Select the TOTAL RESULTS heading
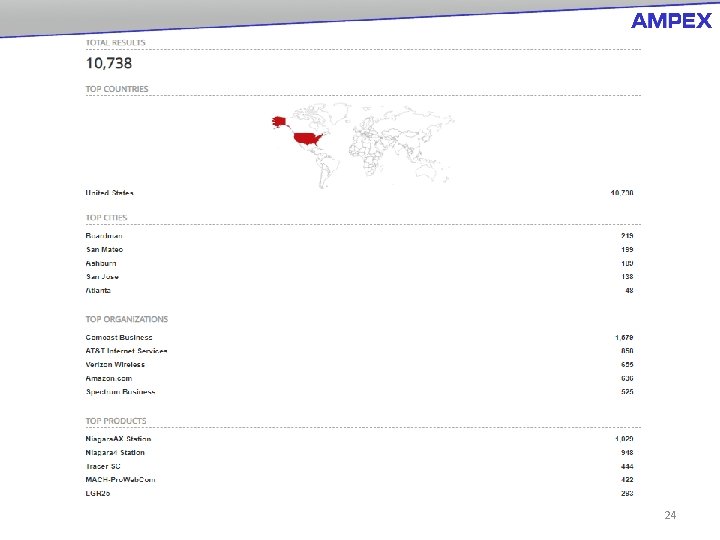Image resolution: width=720 pixels, height=540 pixels. (115, 42)
